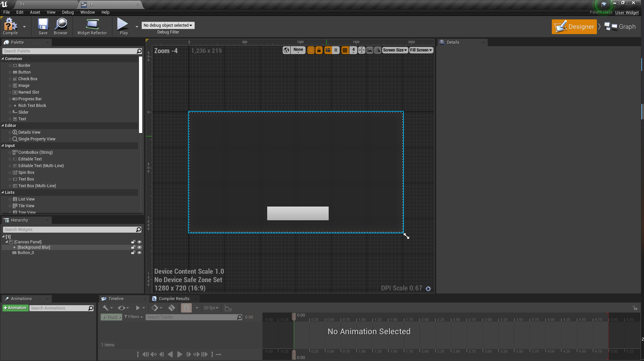Click the keyframe diamond icon in Timeline

155,308
